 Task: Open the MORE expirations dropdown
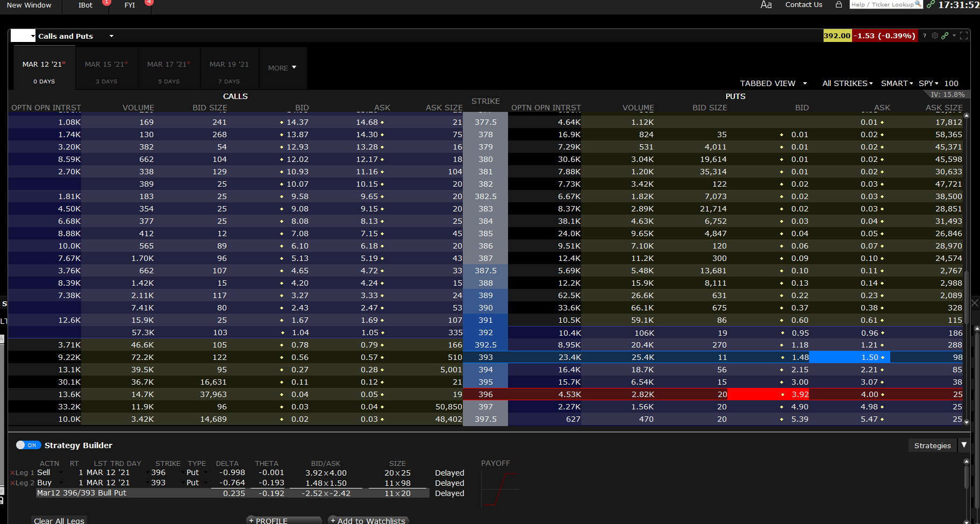click(282, 68)
